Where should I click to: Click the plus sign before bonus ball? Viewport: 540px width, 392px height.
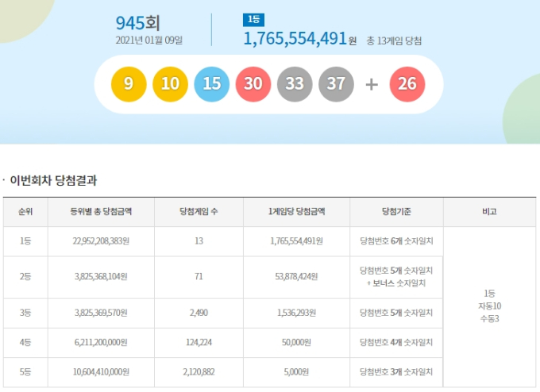click(372, 84)
